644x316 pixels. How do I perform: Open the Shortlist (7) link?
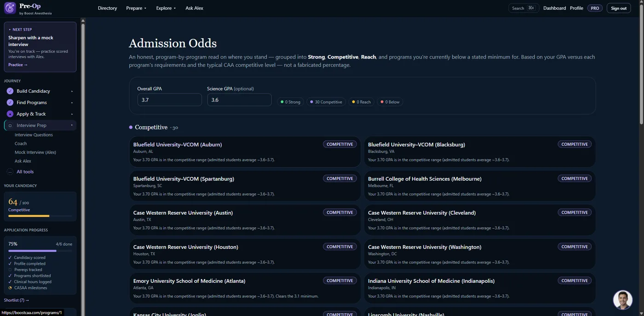17,300
